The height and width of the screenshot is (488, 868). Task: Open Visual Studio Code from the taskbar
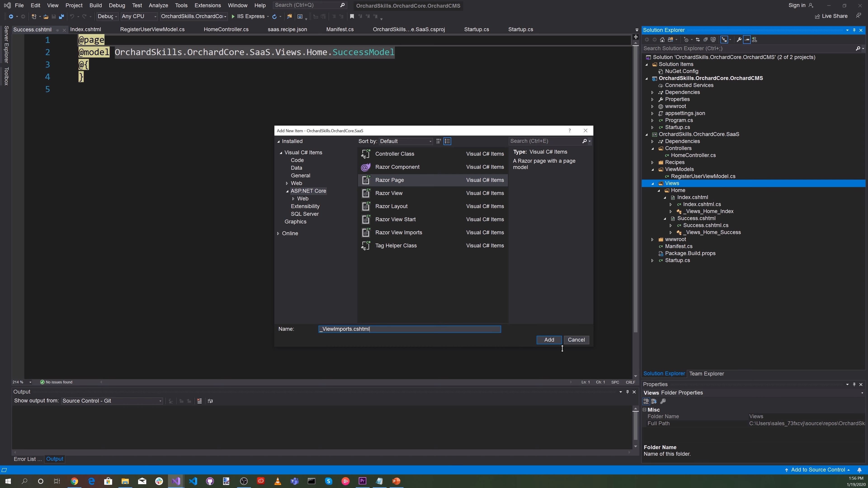coord(193,481)
